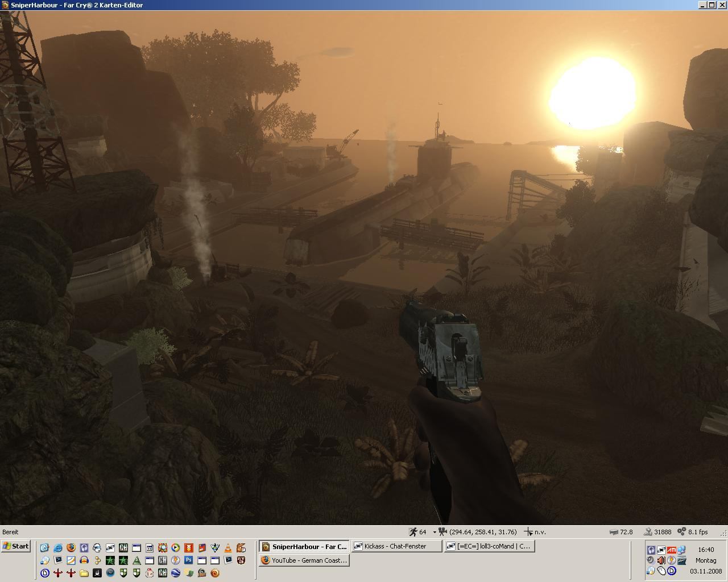Launch Audacity orange headphones icon
Image resolution: width=728 pixels, height=582 pixels.
tap(84, 560)
